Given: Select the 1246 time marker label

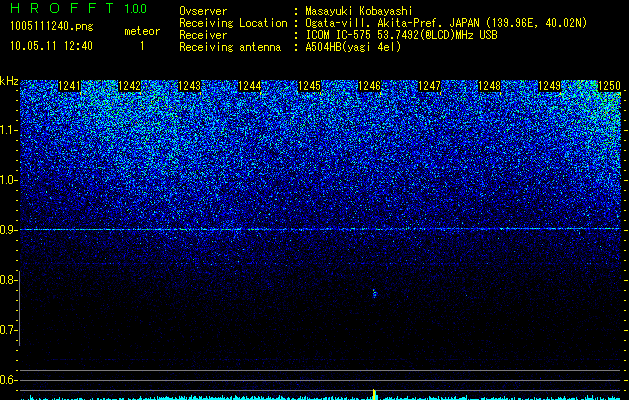Looking at the screenshot, I should click(369, 86).
